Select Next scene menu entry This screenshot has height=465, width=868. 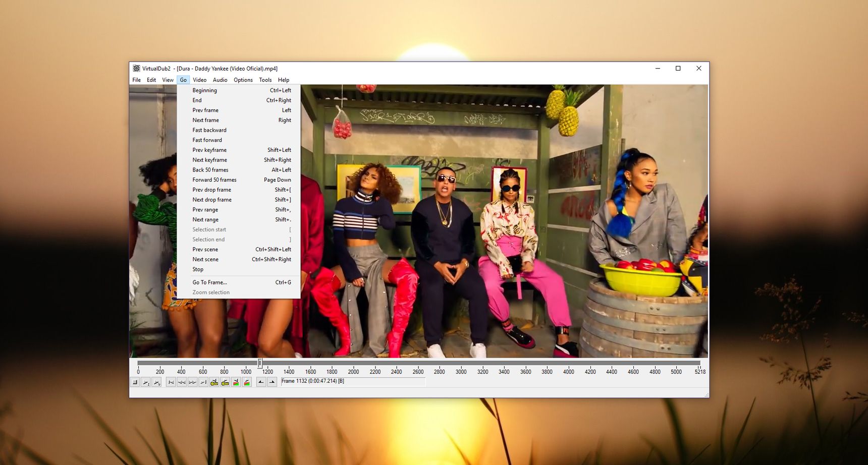point(239,260)
